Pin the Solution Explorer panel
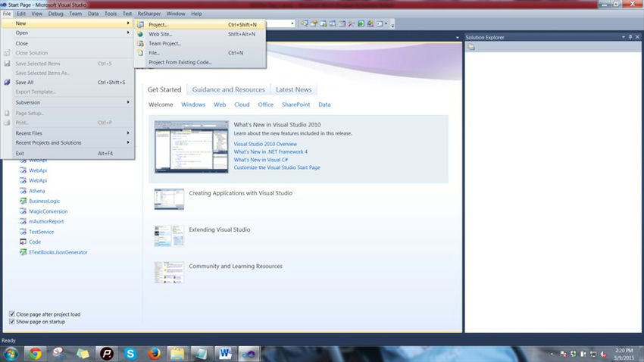644x362 pixels. click(630, 37)
